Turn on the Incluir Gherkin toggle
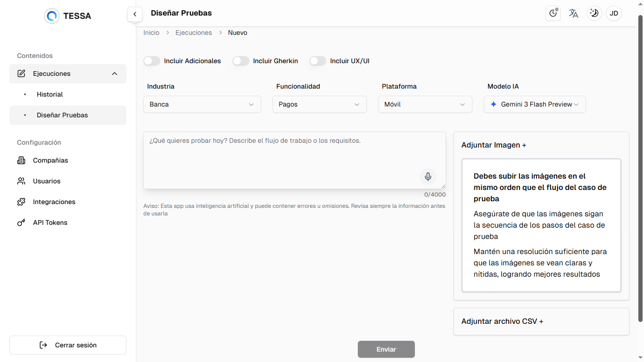Screen dimensions: 644x362 click(241, 61)
